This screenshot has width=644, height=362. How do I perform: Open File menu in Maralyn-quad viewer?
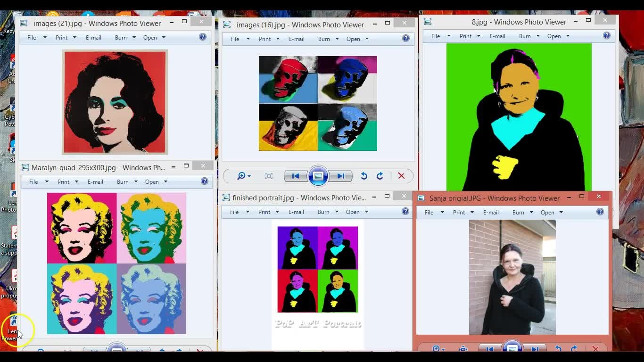(39, 181)
